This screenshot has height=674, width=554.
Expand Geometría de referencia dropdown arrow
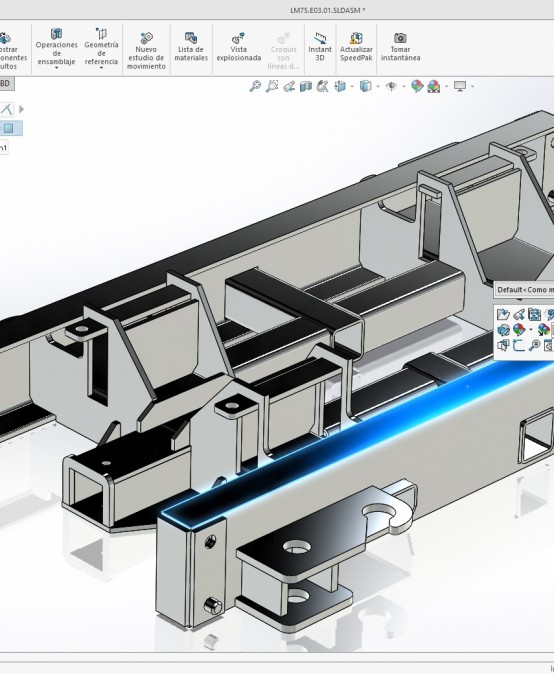pyautogui.click(x=101, y=68)
